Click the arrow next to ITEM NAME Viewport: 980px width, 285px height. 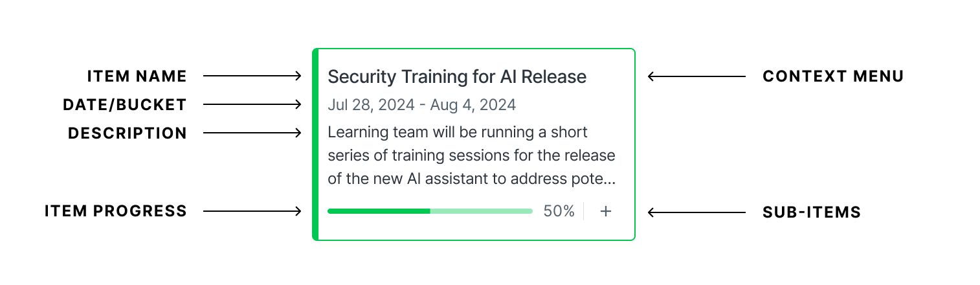252,76
